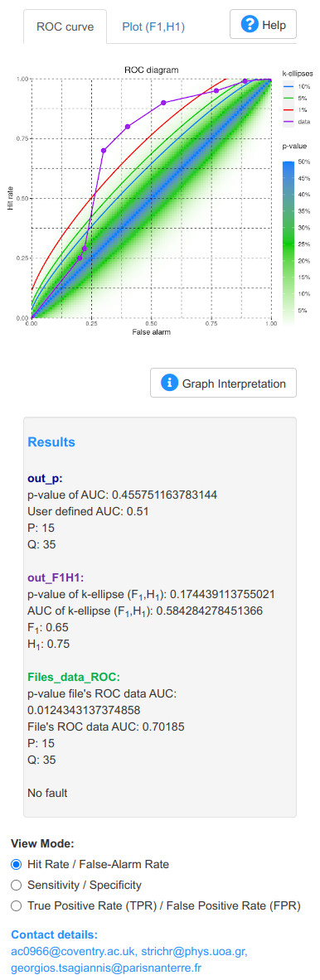Click the ROC diagram plot title
Image resolution: width=320 pixels, height=980 pixels.
[151, 70]
